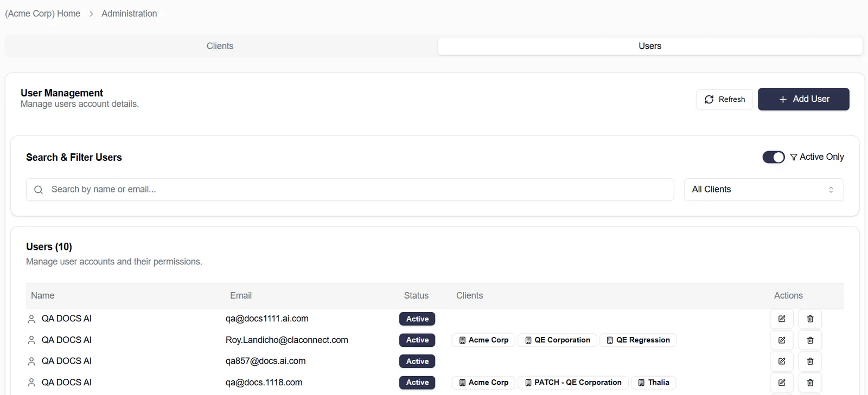Click the Add User button
Screen dimensions: 868x395
[x=803, y=99]
